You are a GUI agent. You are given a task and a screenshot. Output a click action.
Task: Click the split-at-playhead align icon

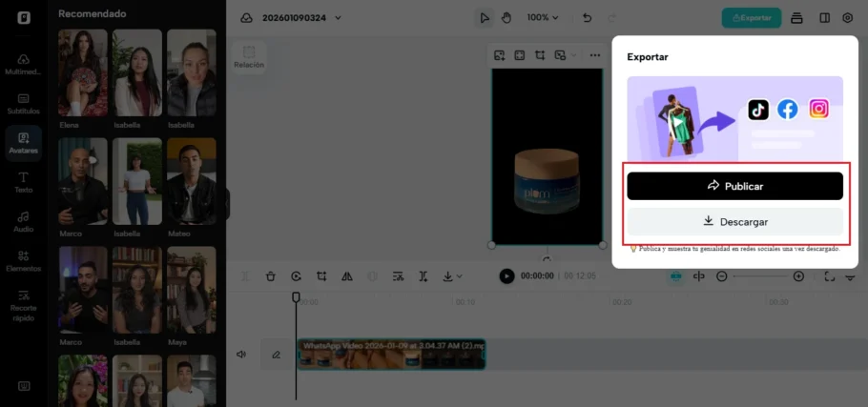698,276
